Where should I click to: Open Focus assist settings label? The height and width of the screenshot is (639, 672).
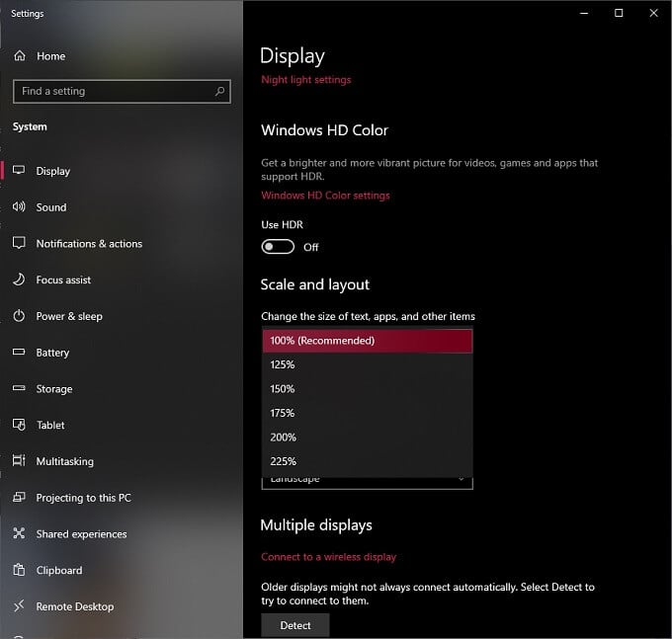coord(63,280)
